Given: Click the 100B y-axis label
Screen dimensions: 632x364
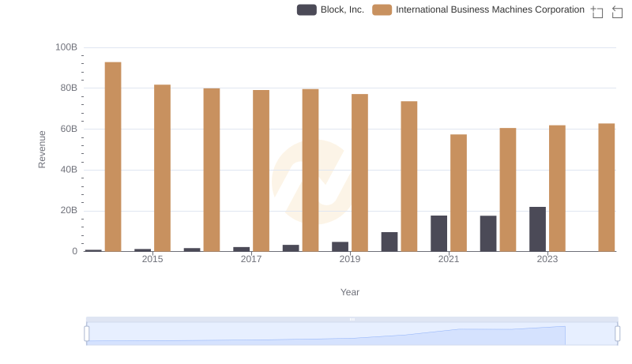Looking at the screenshot, I should [66, 47].
